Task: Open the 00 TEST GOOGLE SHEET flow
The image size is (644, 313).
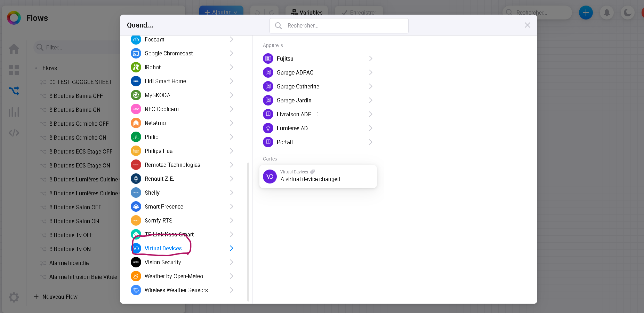Action: (x=80, y=82)
